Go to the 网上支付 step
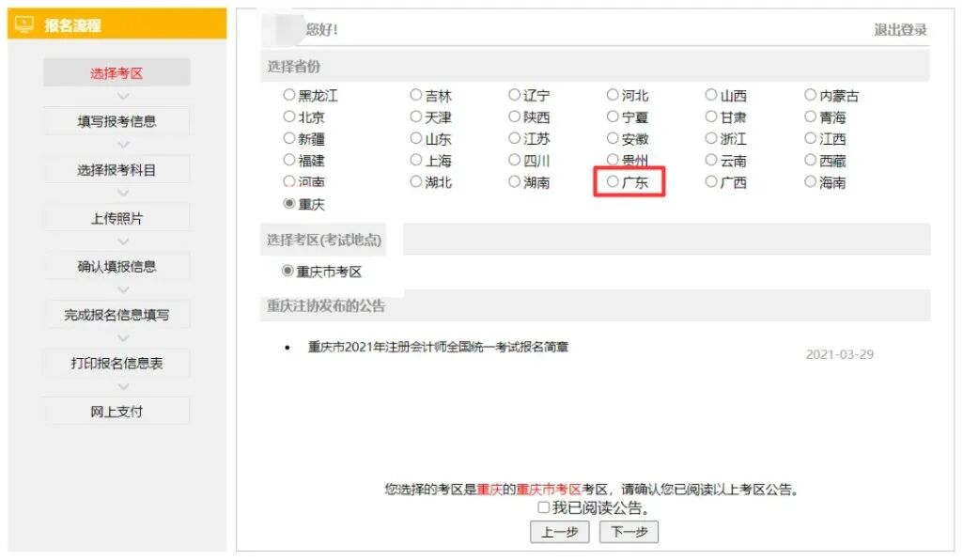The height and width of the screenshot is (560, 963). click(x=116, y=412)
